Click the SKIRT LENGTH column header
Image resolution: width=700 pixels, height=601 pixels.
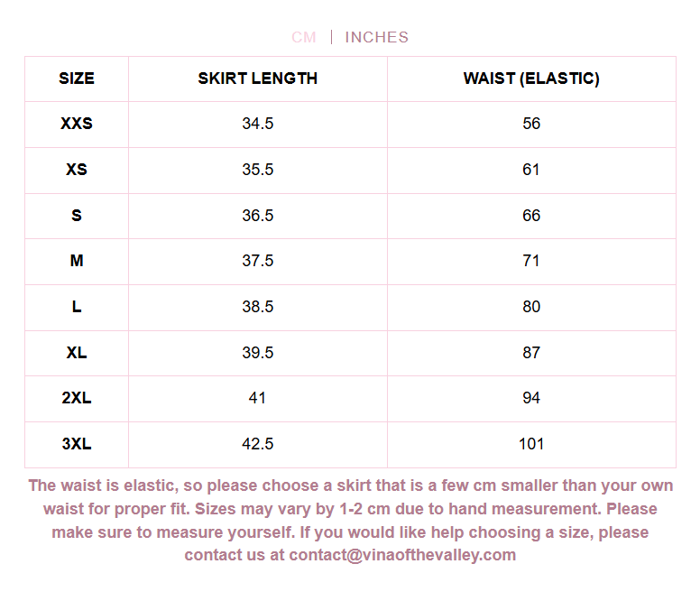coord(258,79)
